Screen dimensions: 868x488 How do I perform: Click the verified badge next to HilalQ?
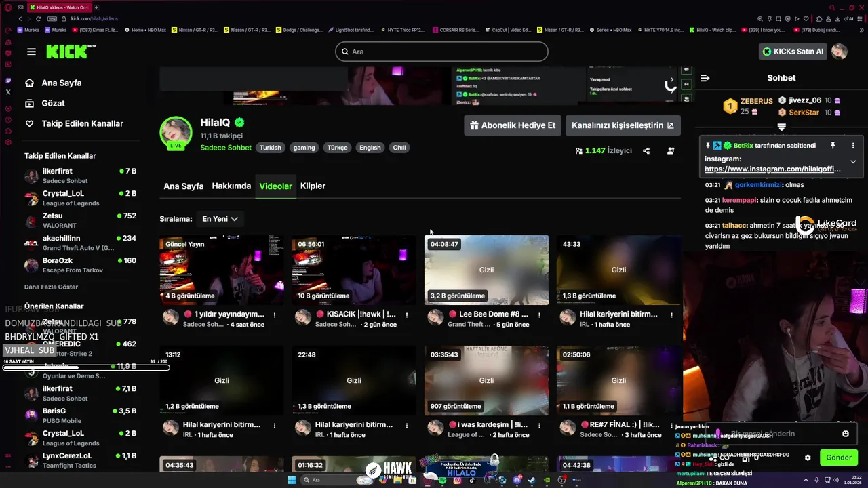[239, 123]
